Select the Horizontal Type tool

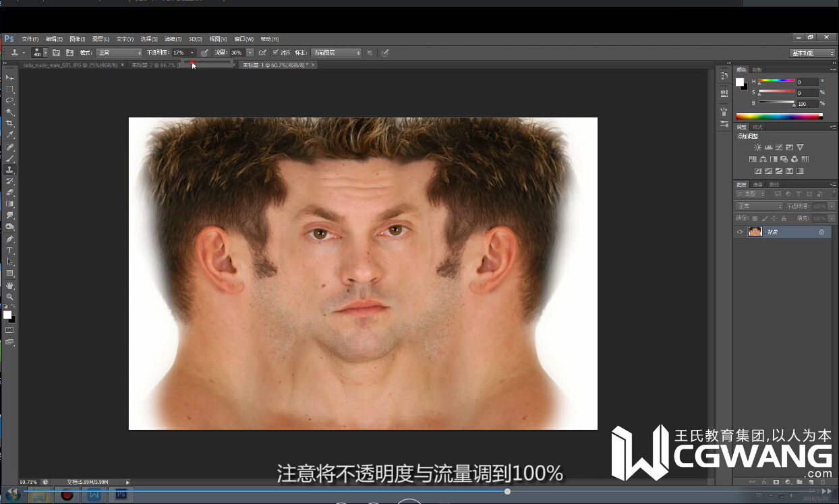point(9,251)
